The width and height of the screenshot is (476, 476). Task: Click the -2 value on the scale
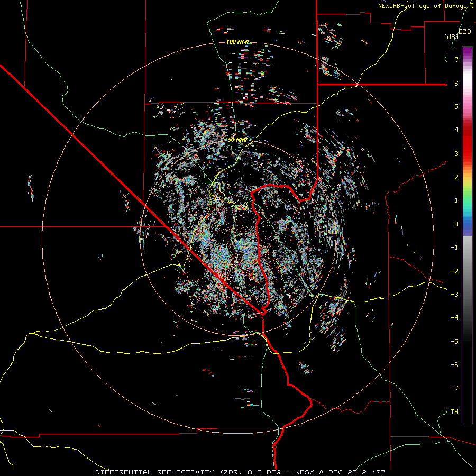454,271
